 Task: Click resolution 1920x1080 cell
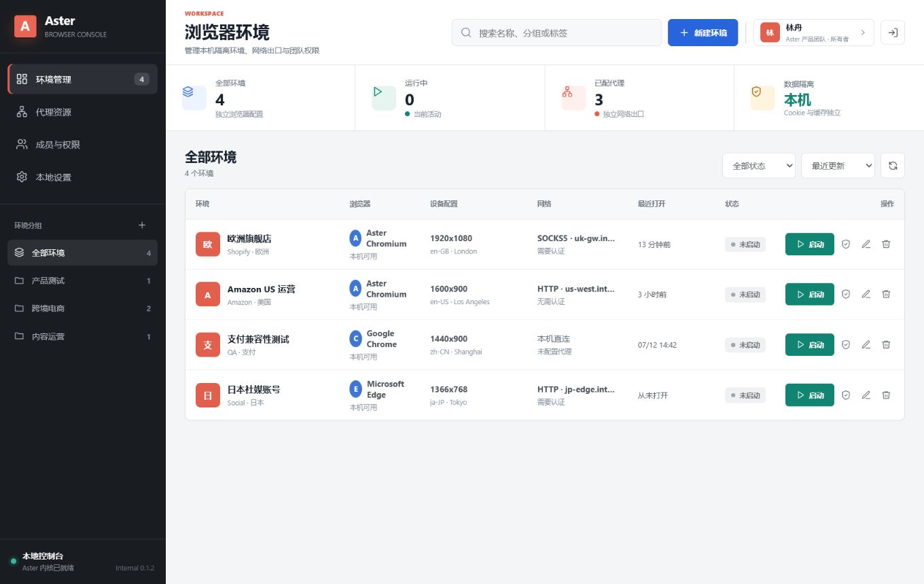[x=451, y=238]
